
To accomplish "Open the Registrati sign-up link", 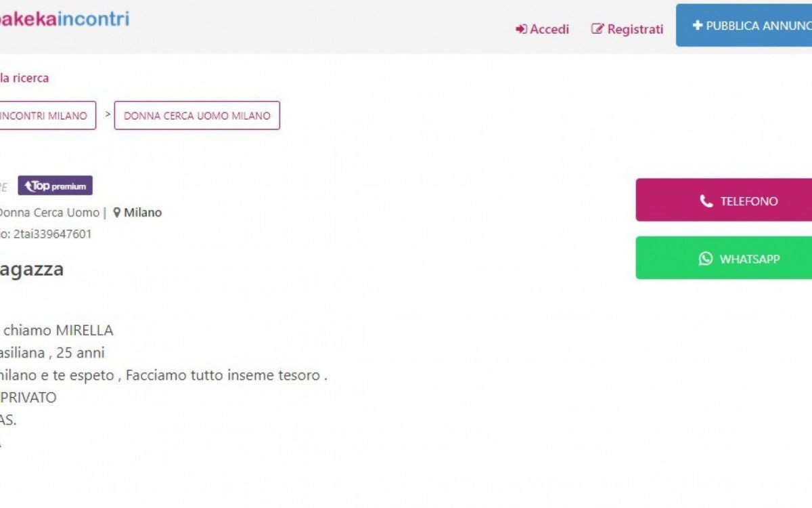I will click(x=635, y=29).
